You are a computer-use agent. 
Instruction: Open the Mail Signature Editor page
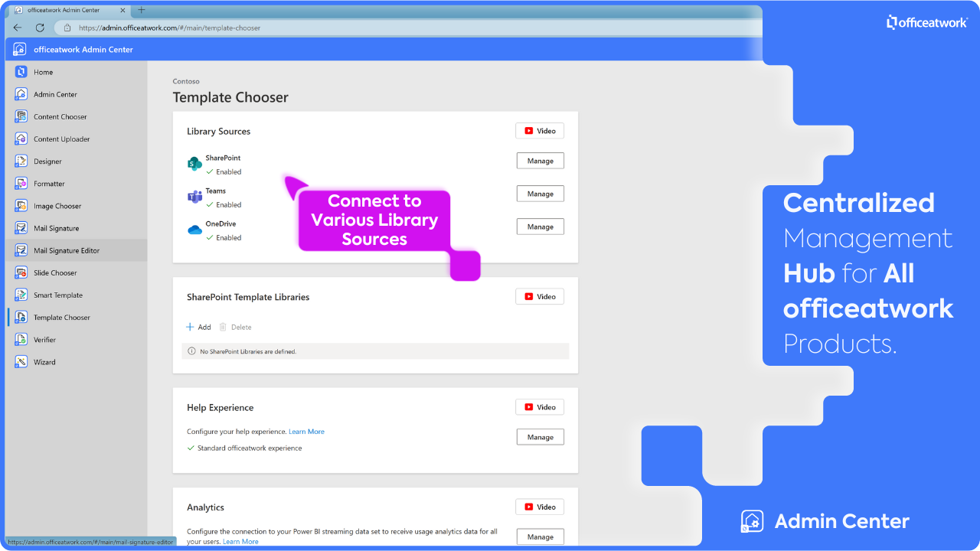coord(67,251)
